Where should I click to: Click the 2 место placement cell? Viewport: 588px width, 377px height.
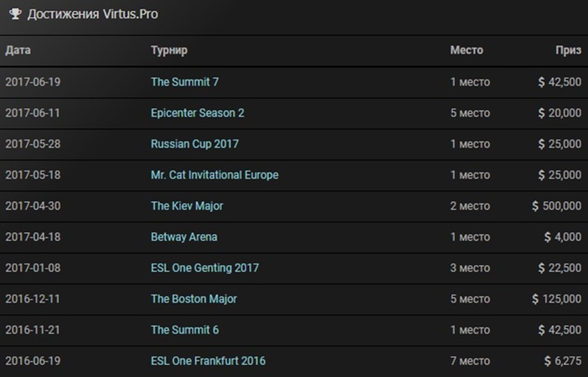pyautogui.click(x=470, y=206)
